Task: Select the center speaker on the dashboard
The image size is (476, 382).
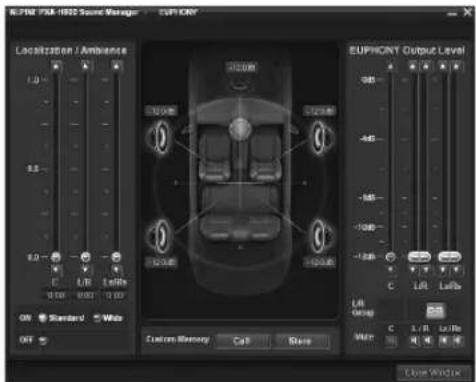Action: (240, 129)
